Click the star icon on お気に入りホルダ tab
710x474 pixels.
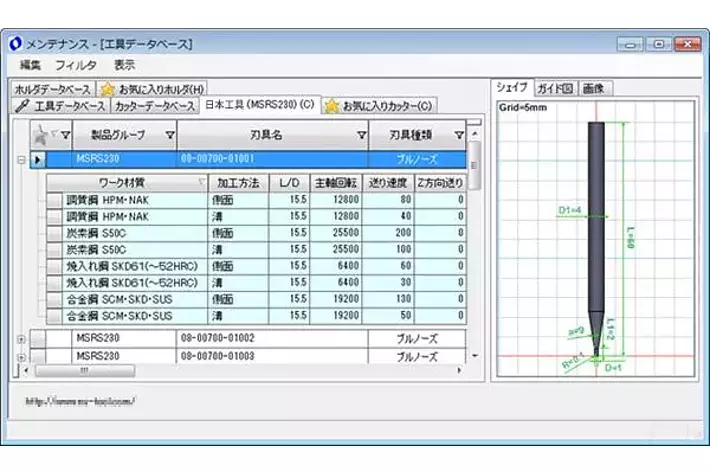pos(108,90)
